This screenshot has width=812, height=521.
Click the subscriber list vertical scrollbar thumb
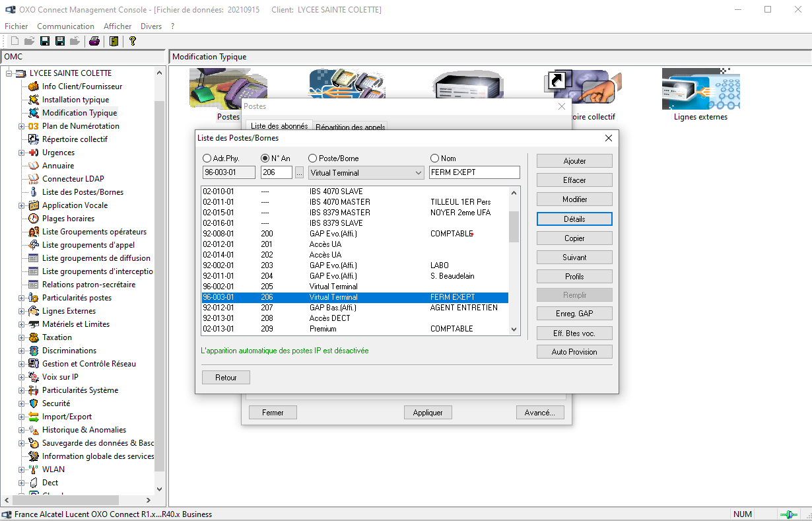[514, 226]
